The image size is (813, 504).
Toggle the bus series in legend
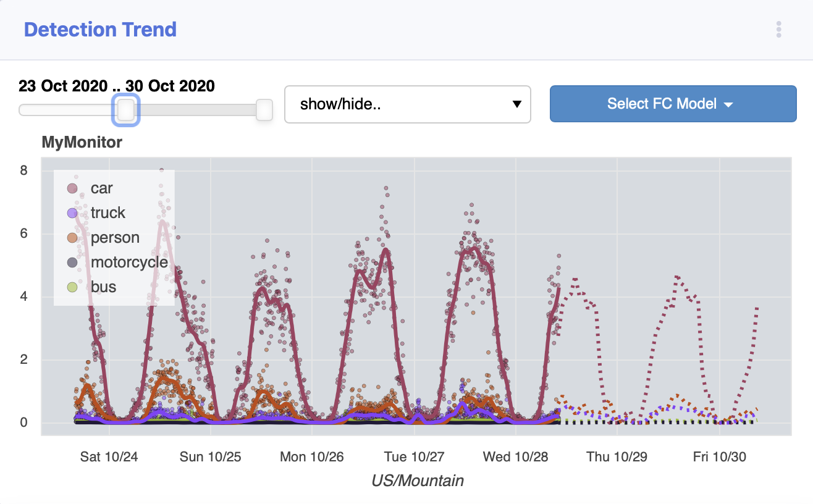click(x=91, y=287)
